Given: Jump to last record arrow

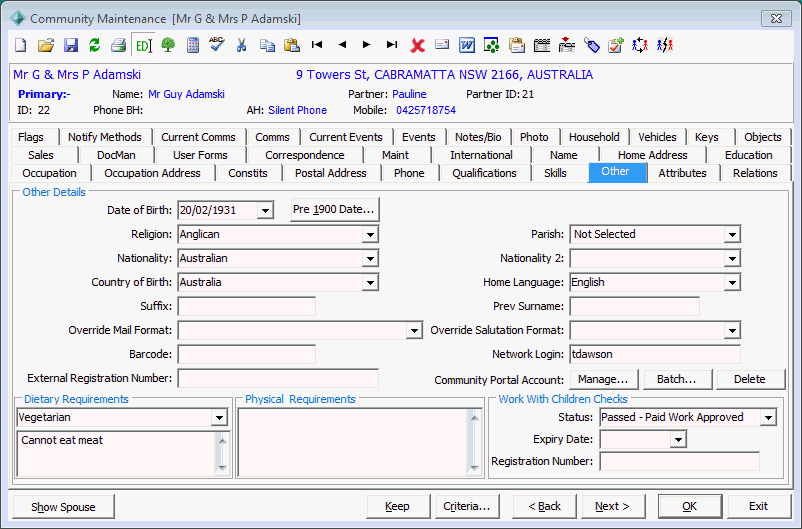Looking at the screenshot, I should pos(392,45).
